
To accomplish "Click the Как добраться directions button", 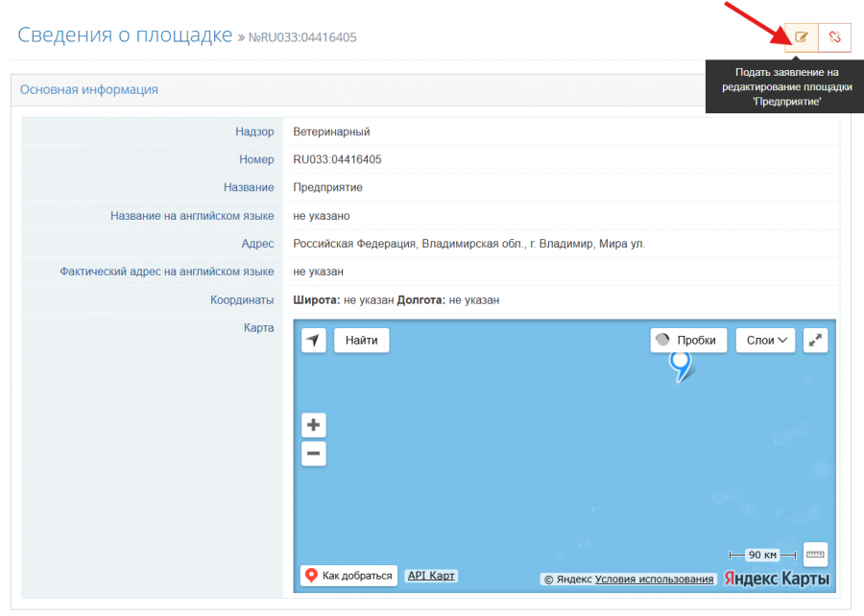I will (349, 576).
